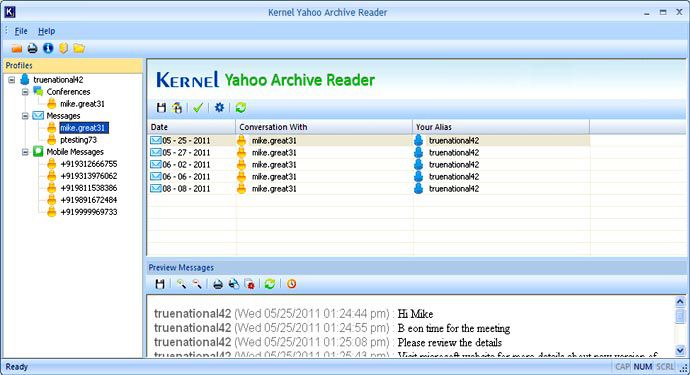The width and height of the screenshot is (690, 375).
Task: Click the Kernel app icon in title bar
Action: click(9, 11)
